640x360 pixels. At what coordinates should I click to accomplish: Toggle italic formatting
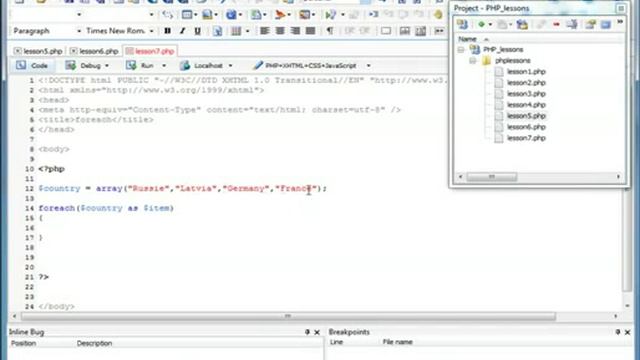182,31
